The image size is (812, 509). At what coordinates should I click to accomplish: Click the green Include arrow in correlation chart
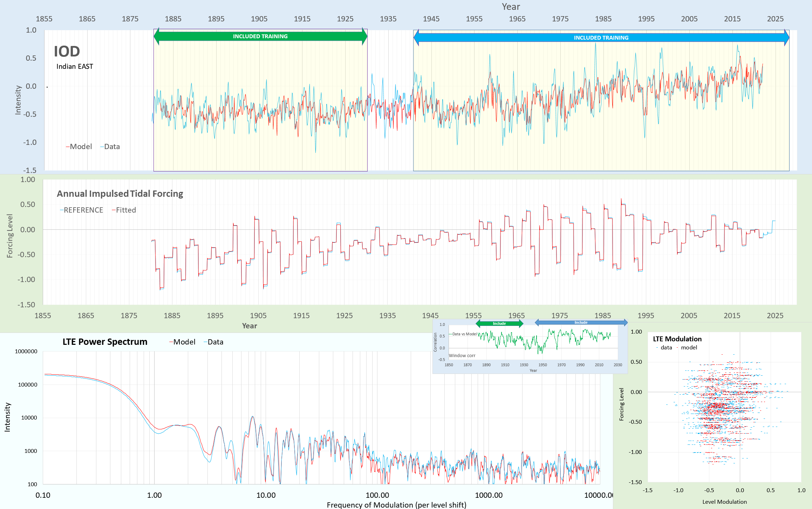(499, 323)
